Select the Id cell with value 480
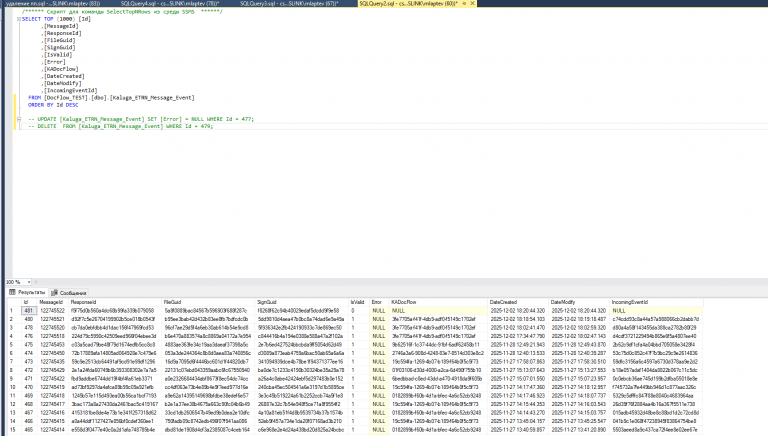Viewport: 768px width, 436px height. (x=29, y=319)
